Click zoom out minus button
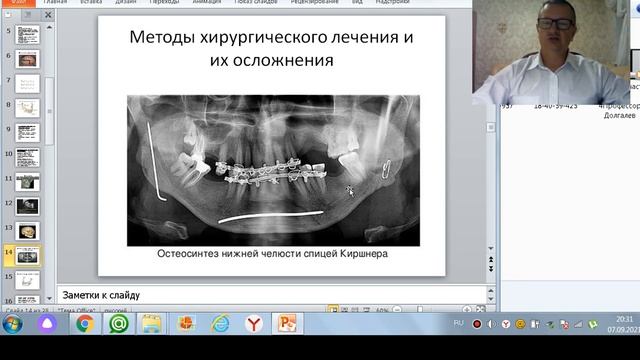Image resolution: width=640 pixels, height=360 pixels. click(397, 310)
